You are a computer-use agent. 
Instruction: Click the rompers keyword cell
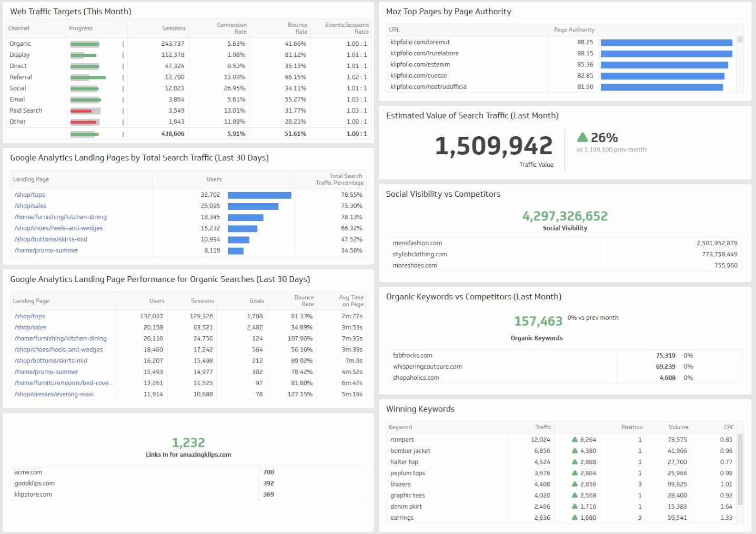[x=402, y=439]
